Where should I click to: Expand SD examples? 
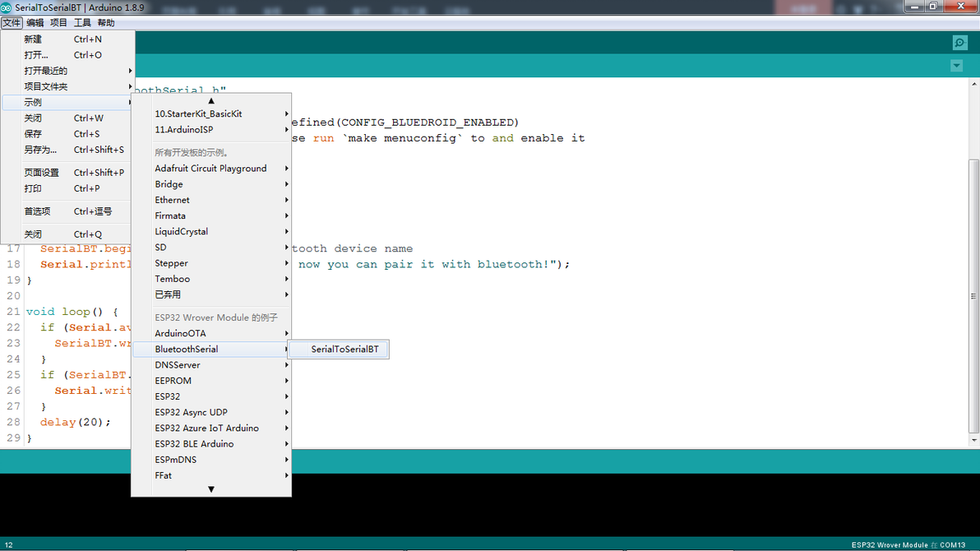pos(211,247)
